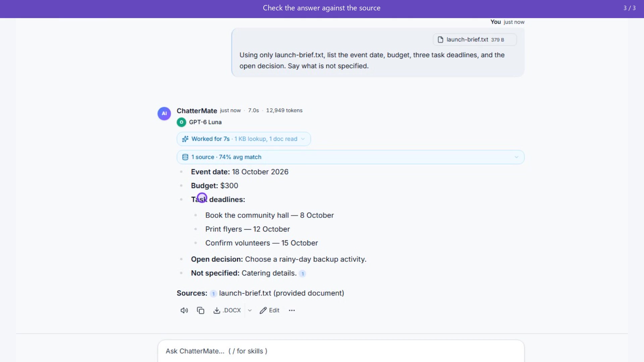Click the 'Budget: $300' line
Screen dimensions: 644x362
[x=214, y=185]
